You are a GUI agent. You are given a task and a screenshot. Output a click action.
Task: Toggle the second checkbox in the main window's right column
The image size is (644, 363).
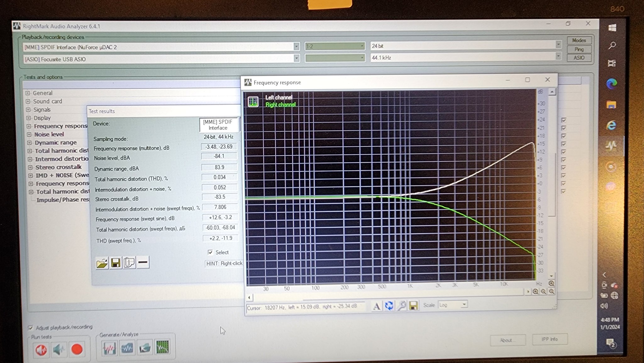(x=563, y=128)
